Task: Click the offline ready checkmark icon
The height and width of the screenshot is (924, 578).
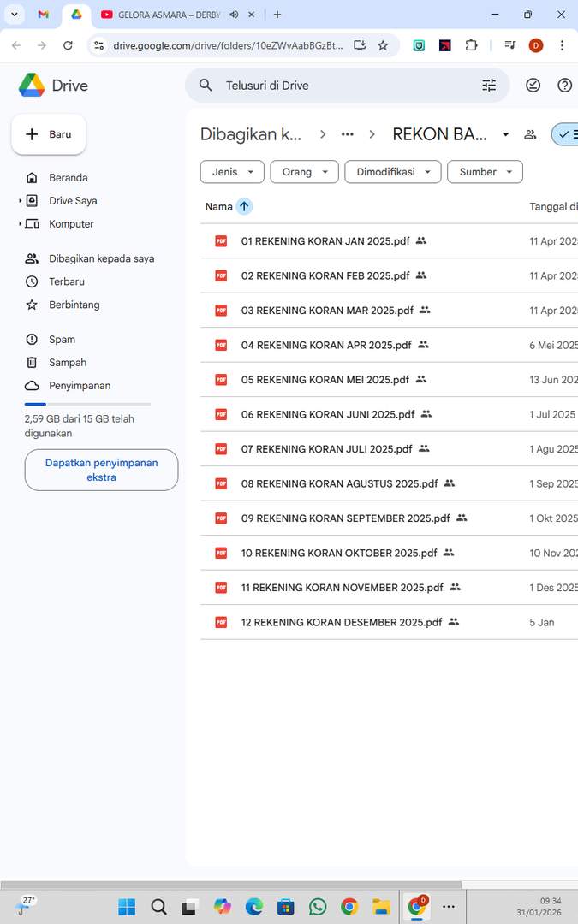Action: 533,86
